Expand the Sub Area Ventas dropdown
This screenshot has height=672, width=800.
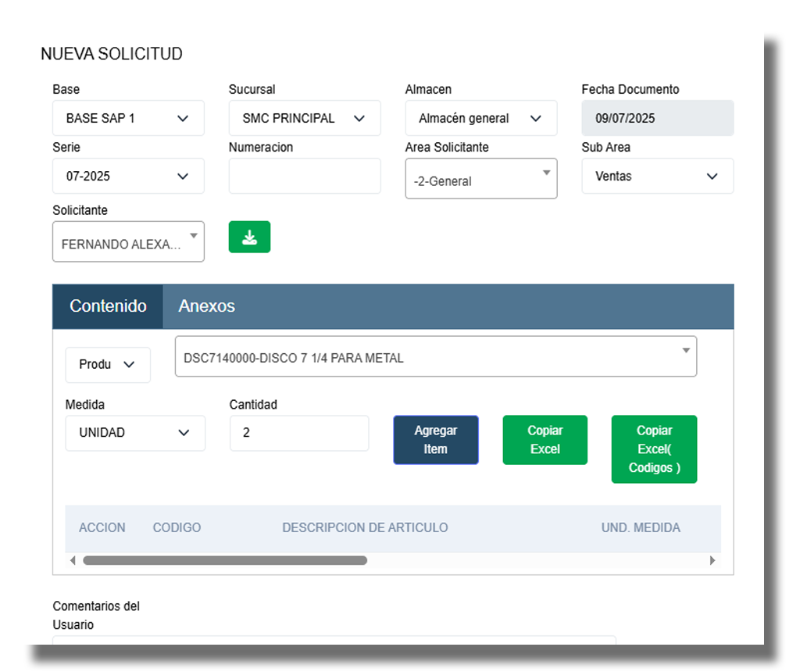(x=657, y=176)
